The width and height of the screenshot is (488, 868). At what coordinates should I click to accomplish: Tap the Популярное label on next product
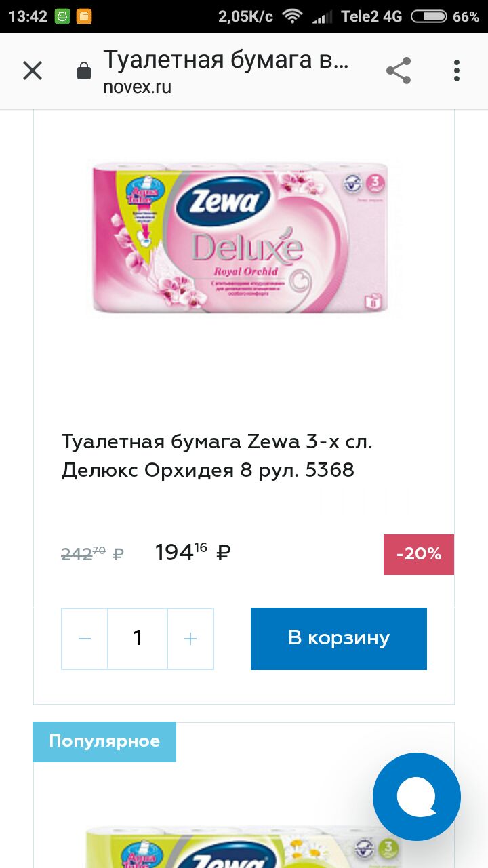coord(104,741)
